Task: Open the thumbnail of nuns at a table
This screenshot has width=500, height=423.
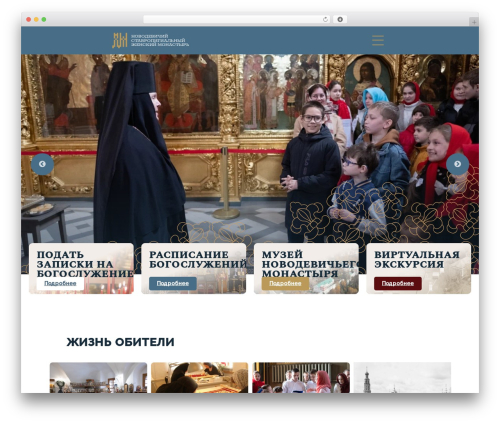Action: 199,378
